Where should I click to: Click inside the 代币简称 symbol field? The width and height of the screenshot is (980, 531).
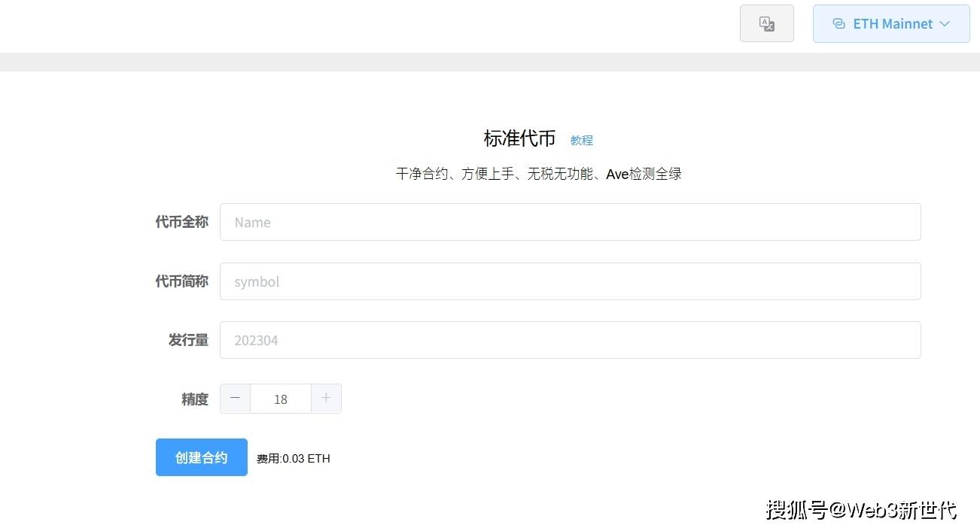(570, 281)
